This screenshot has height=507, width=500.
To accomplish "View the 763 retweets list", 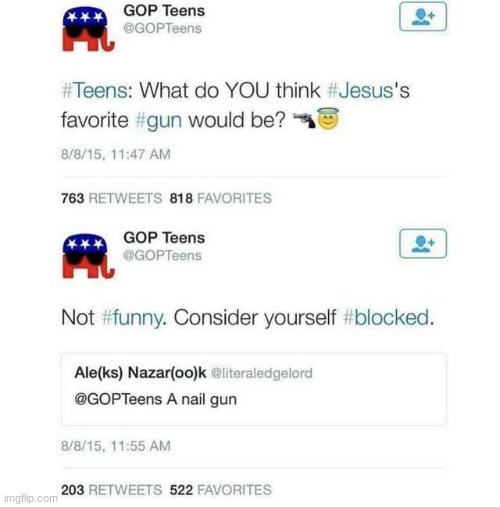I will [x=111, y=198].
